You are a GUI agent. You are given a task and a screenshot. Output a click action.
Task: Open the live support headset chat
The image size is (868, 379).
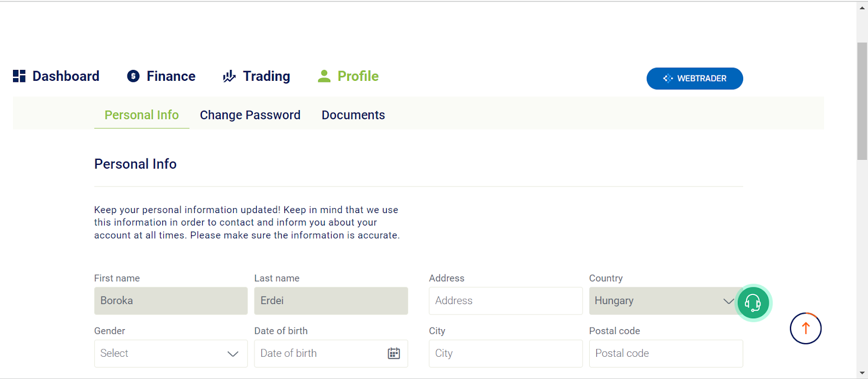tap(753, 303)
